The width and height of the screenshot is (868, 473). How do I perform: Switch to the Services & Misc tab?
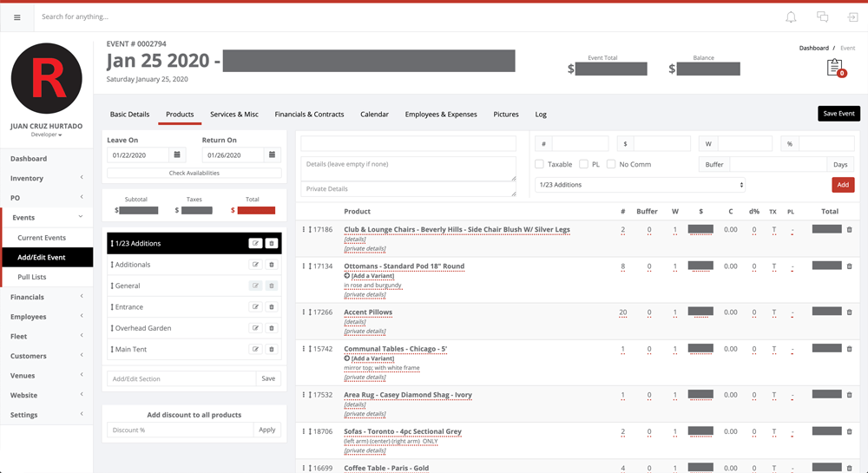(x=233, y=114)
